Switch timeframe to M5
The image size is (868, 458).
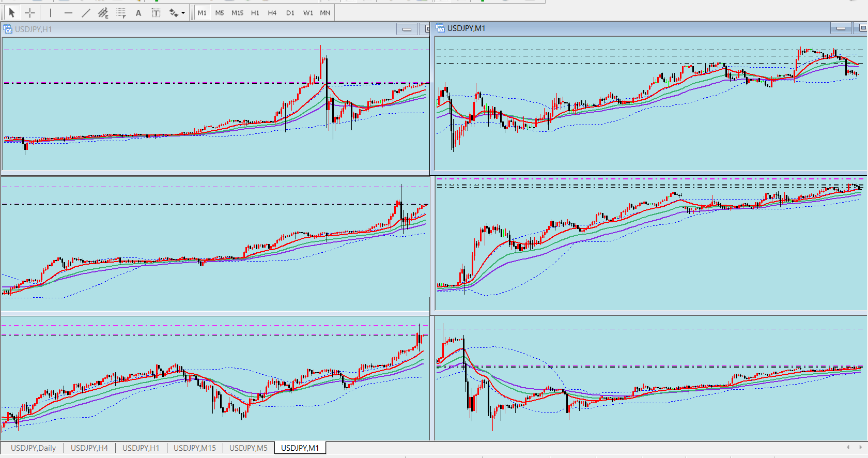pos(220,13)
